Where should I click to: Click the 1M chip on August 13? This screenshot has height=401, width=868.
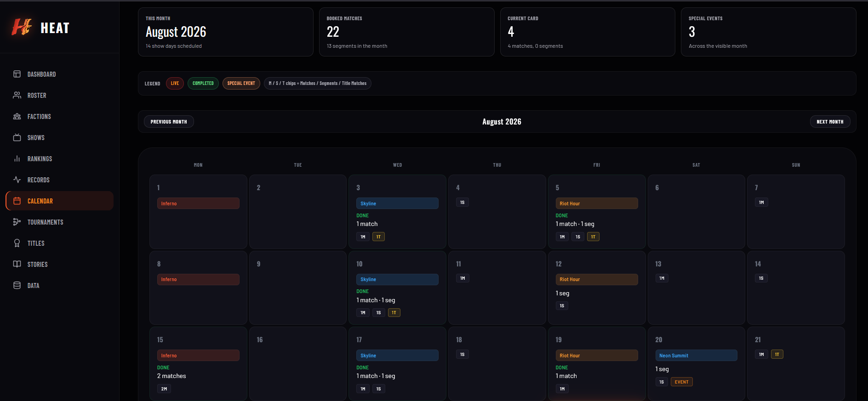tap(662, 278)
